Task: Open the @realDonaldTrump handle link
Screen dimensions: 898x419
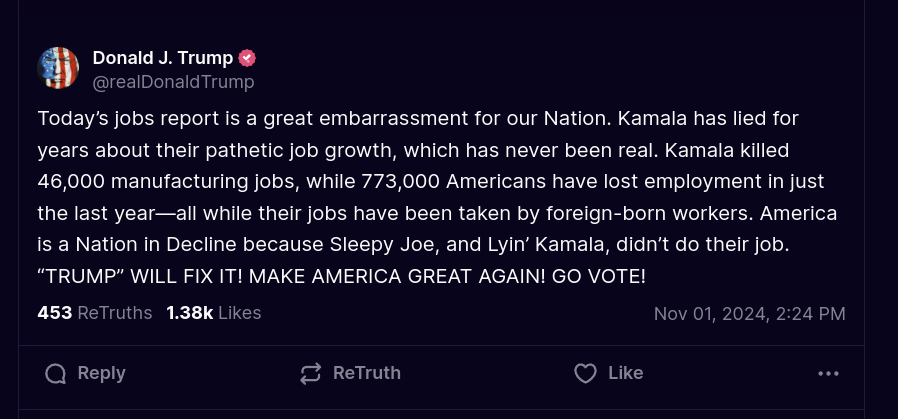Action: [174, 82]
